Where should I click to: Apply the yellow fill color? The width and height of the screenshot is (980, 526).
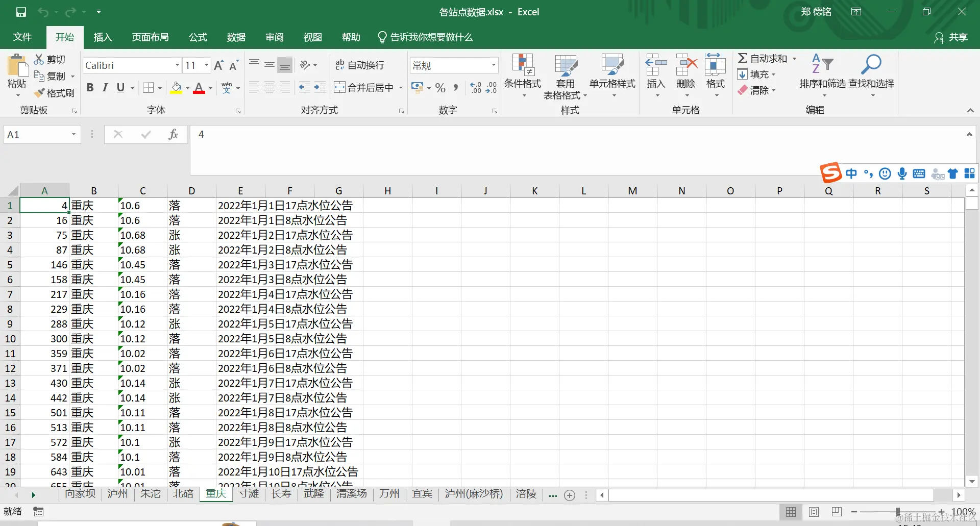click(176, 88)
